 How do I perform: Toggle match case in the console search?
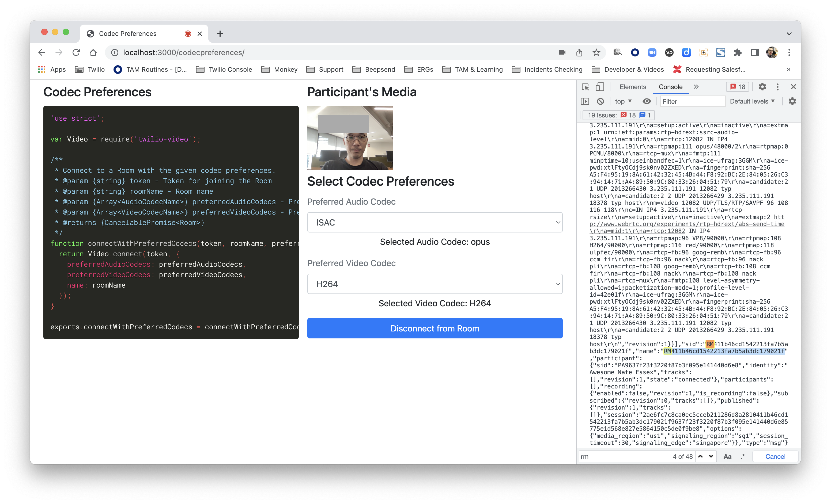(x=727, y=456)
